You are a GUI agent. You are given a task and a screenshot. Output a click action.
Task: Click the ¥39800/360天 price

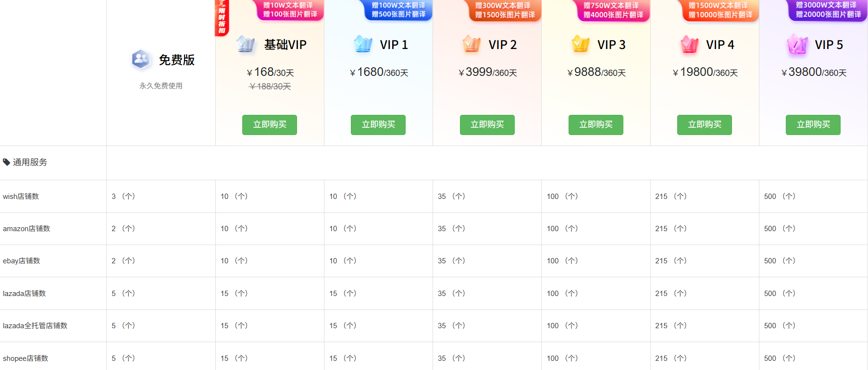coord(814,72)
